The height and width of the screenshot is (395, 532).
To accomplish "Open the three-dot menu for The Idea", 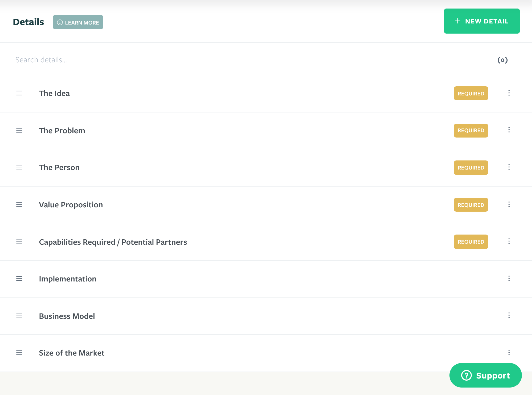I will (x=509, y=93).
